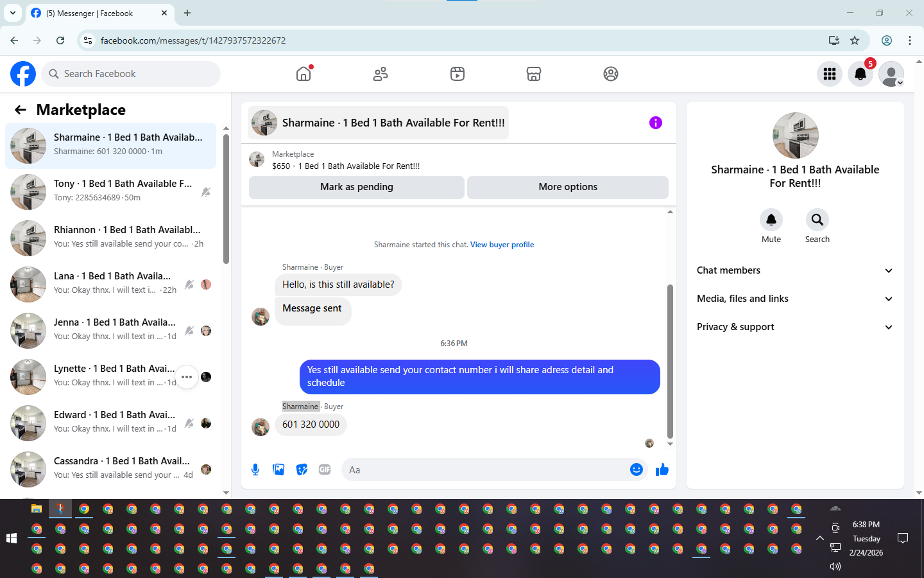This screenshot has height=578, width=924.
Task: Click the Facebook logo
Action: point(23,74)
